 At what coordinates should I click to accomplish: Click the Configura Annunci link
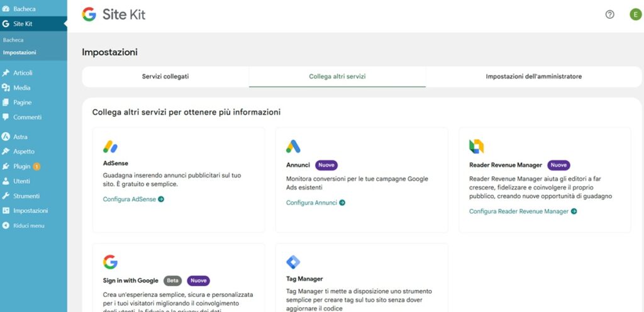311,203
